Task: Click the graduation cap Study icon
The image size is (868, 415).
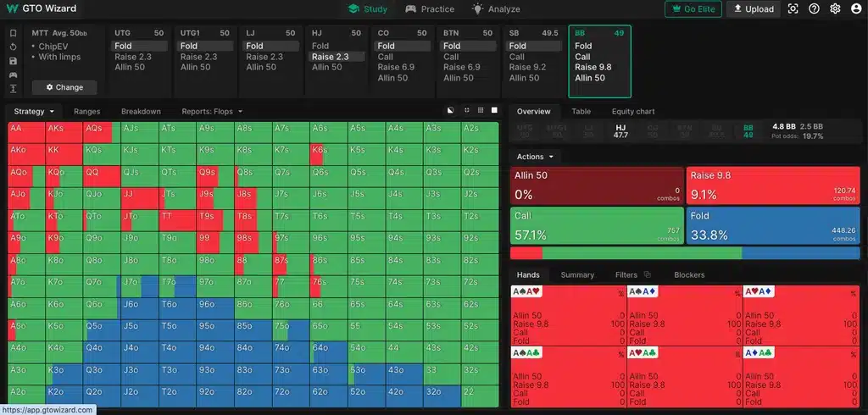Action: tap(353, 8)
